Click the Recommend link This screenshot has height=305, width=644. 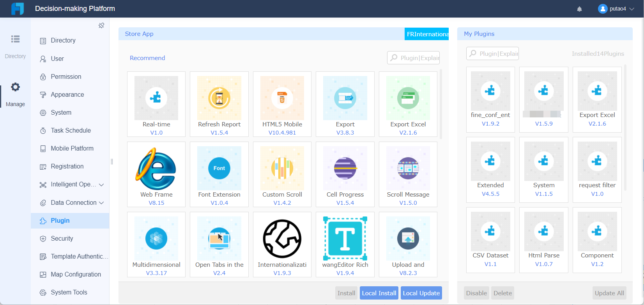[147, 58]
